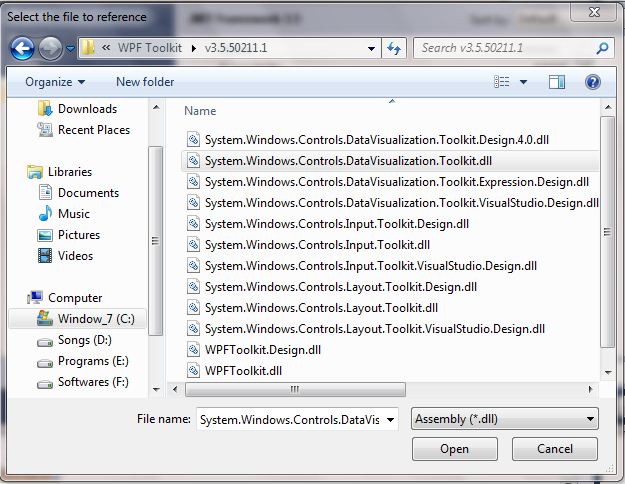Select DataVisualization.Toolkit.Expression.Design.dll file
Screen dimensions: 625x484
tap(388, 182)
